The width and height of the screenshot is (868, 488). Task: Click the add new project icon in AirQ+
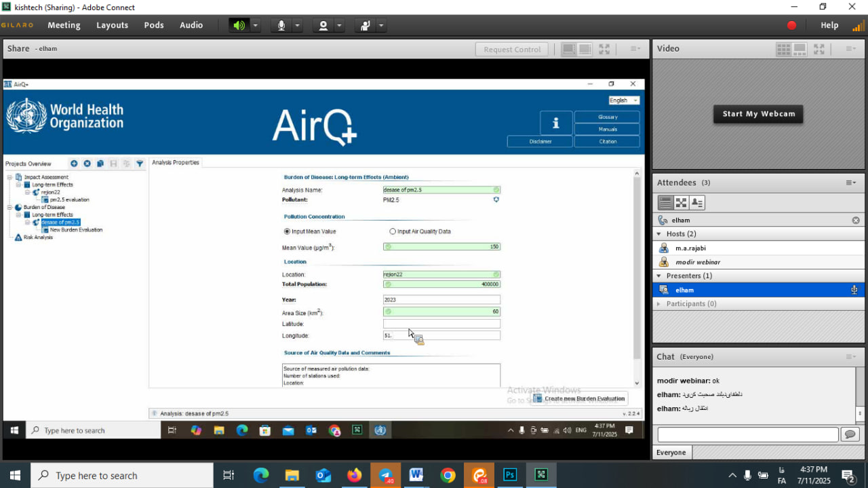[x=74, y=164]
